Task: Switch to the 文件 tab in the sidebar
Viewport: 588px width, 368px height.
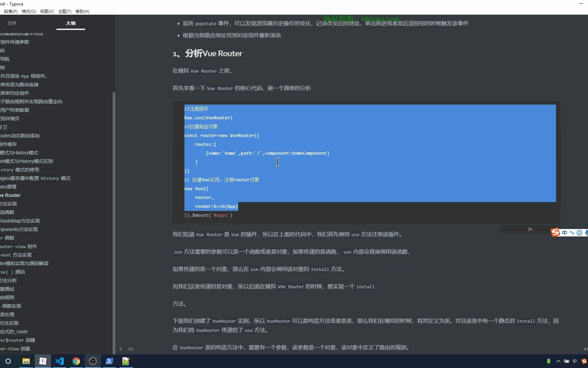Action: tap(12, 23)
